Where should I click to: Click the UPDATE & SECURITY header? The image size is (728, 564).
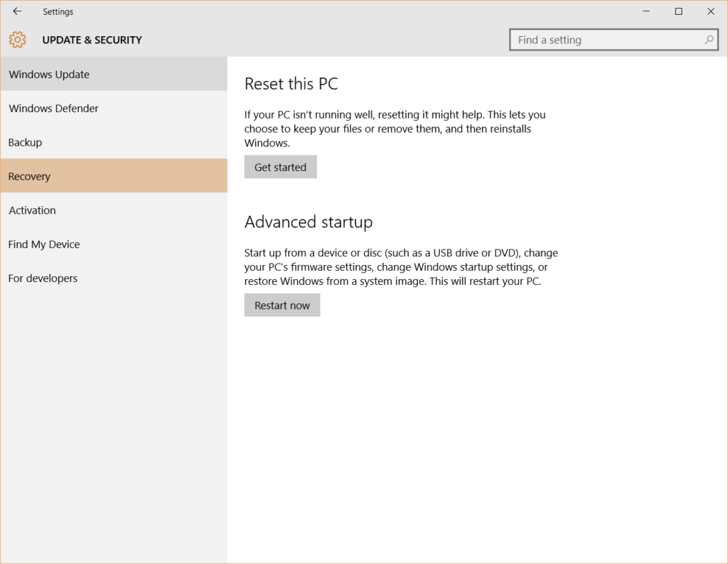[x=92, y=40]
